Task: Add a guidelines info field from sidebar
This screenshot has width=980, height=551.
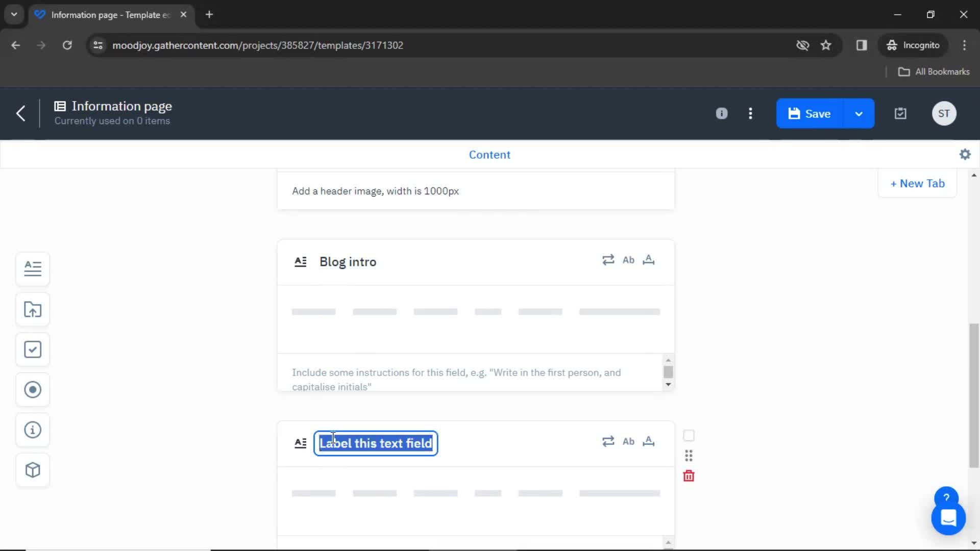Action: (33, 430)
